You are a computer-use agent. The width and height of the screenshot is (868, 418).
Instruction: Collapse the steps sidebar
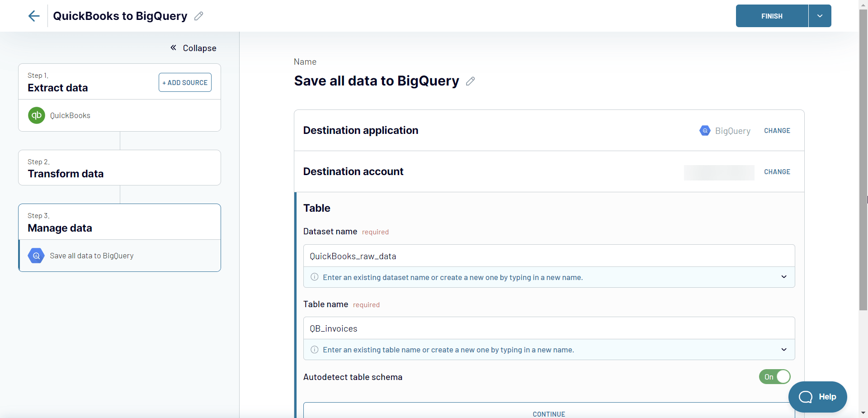click(193, 48)
